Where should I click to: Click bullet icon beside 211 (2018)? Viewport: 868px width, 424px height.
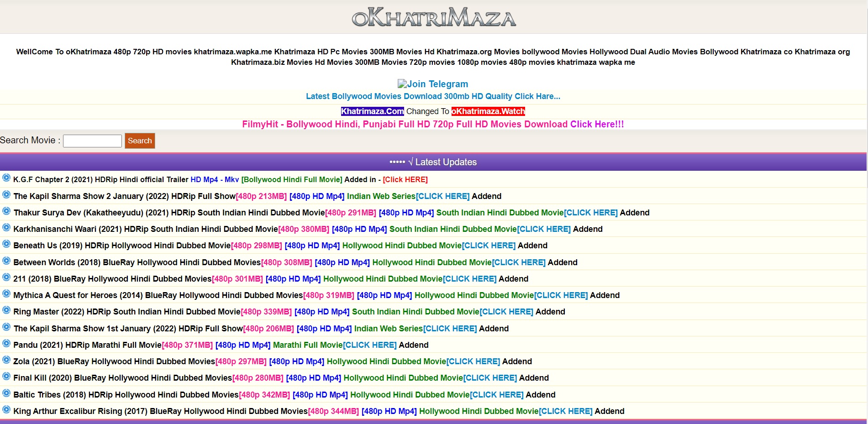coord(6,277)
